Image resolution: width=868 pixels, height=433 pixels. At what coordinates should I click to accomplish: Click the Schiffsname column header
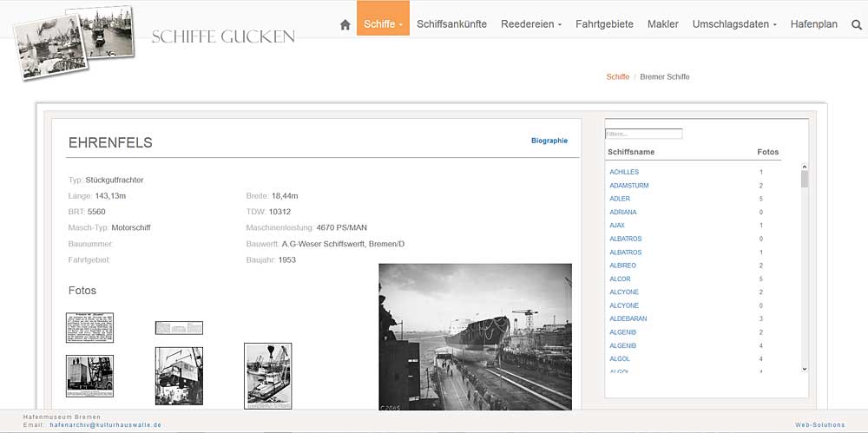point(631,152)
